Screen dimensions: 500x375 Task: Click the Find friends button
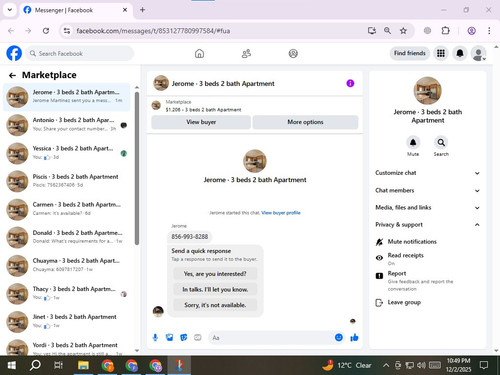pyautogui.click(x=410, y=53)
